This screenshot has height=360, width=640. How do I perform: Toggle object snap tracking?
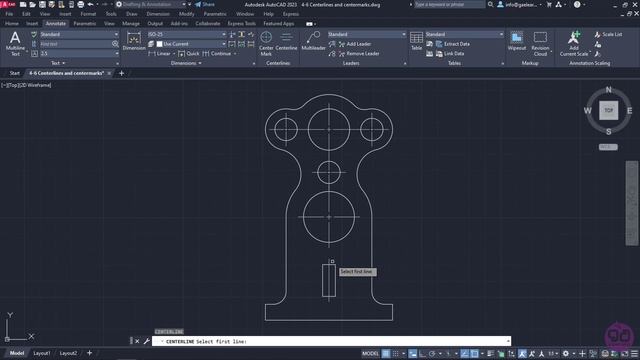[x=464, y=353]
